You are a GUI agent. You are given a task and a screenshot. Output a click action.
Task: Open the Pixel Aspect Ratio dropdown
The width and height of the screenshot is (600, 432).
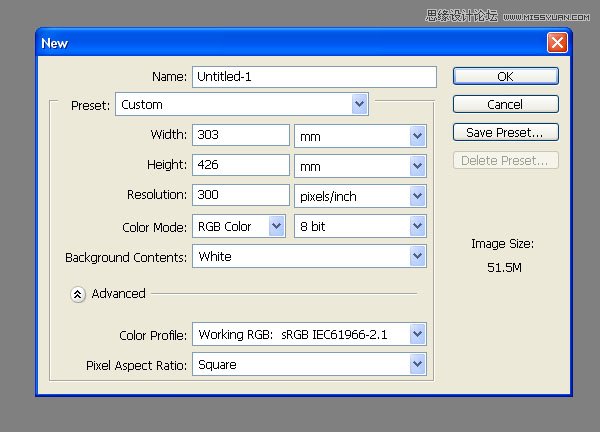[x=309, y=364]
